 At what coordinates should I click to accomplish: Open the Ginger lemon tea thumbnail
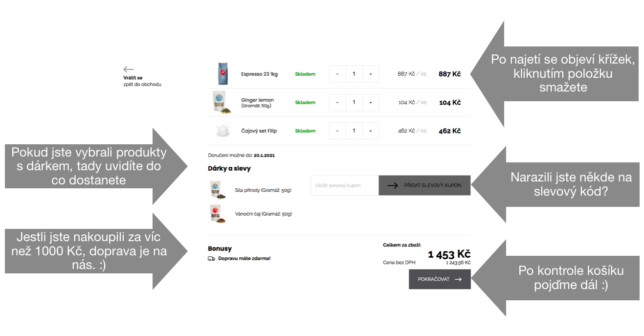(221, 102)
